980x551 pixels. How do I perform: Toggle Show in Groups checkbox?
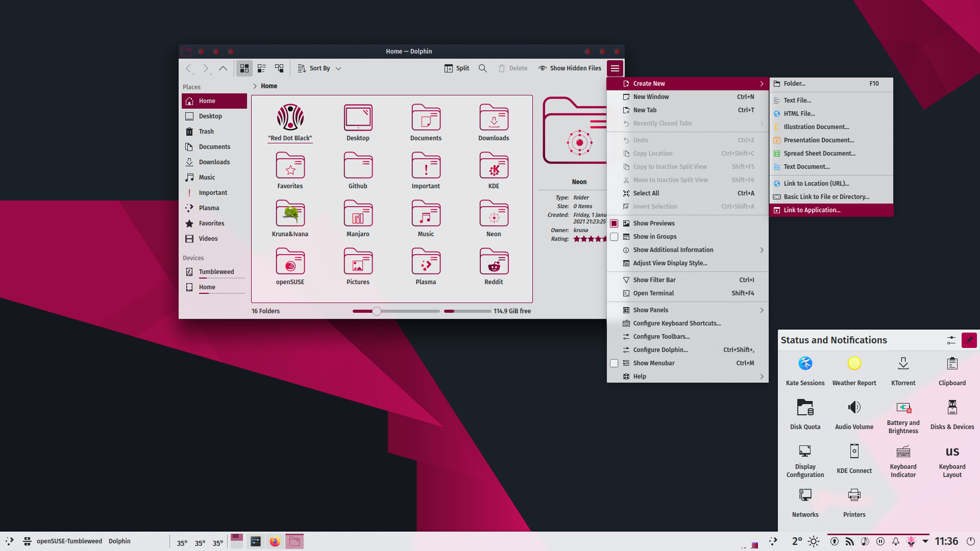click(x=614, y=237)
